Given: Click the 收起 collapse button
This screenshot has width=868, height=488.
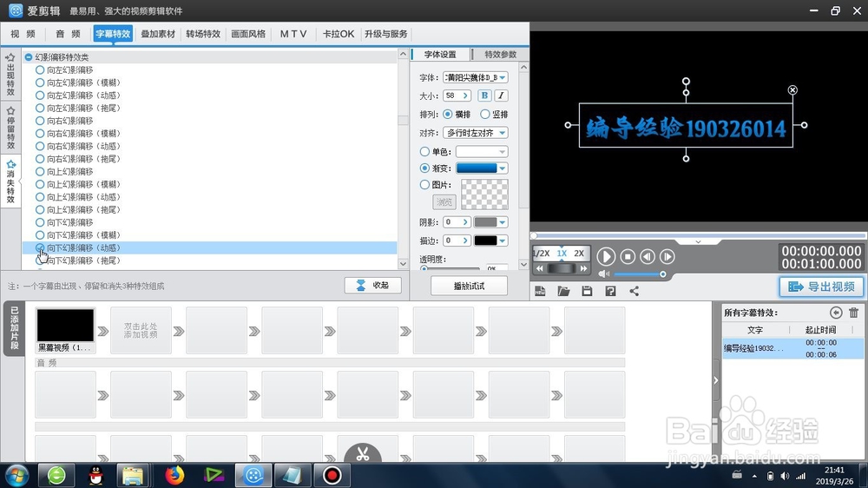Looking at the screenshot, I should [373, 286].
